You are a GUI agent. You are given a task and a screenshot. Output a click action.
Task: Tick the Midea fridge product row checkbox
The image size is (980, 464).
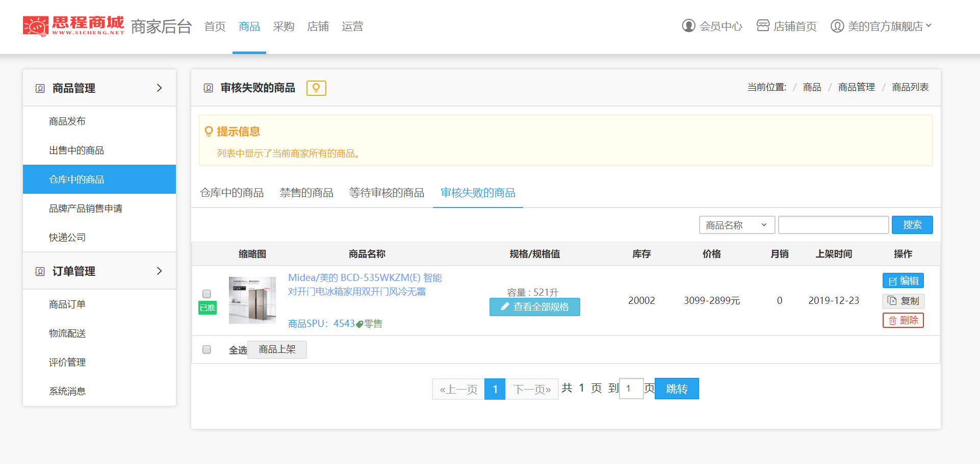coord(207,294)
